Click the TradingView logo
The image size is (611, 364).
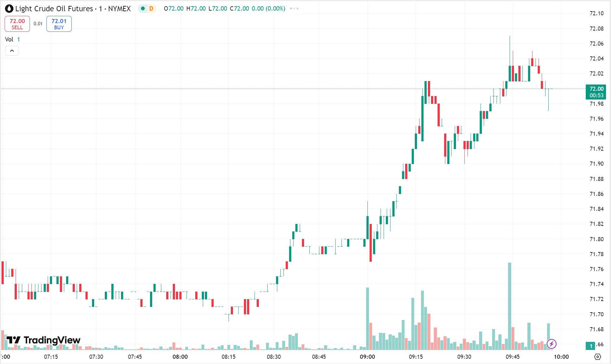[43, 340]
